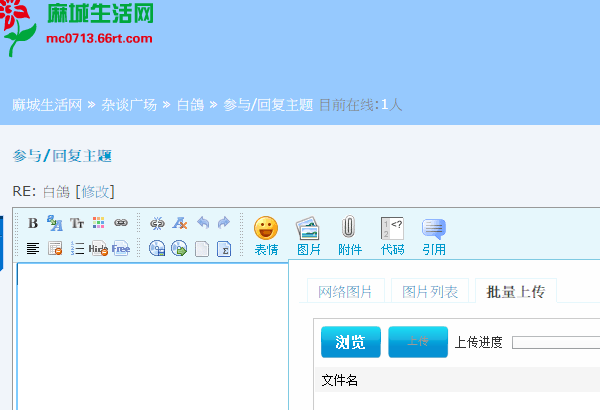This screenshot has width=600, height=410.
Task: Open the 表情 emoticon picker
Action: pyautogui.click(x=266, y=236)
